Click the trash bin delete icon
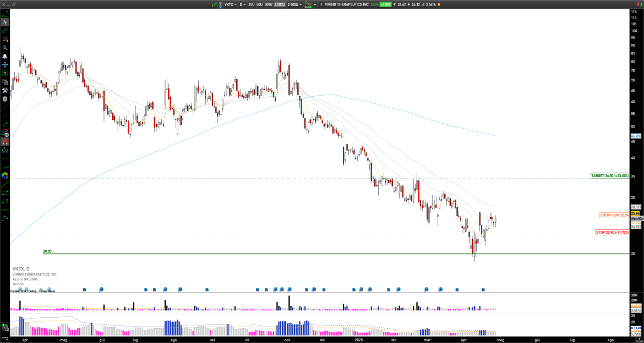 [x=5, y=99]
